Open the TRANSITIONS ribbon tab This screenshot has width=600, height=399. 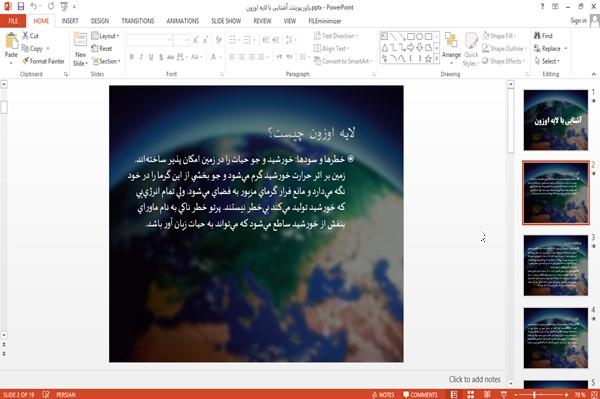click(138, 21)
